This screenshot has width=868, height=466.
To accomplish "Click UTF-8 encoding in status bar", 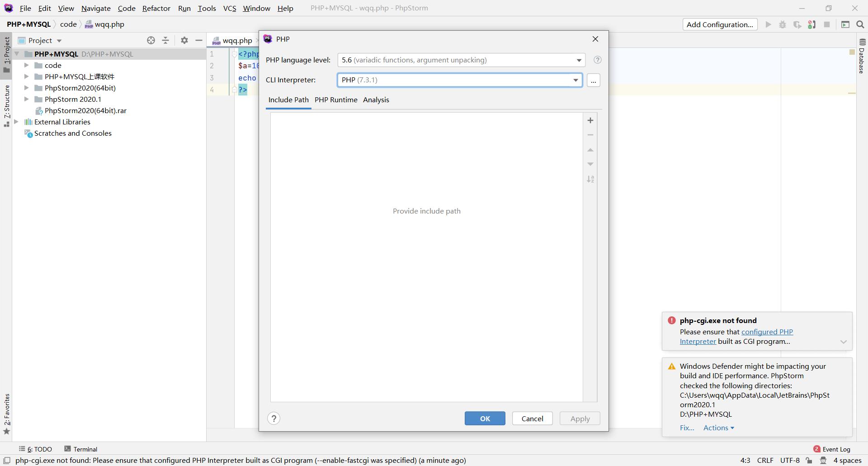I will pyautogui.click(x=790, y=461).
